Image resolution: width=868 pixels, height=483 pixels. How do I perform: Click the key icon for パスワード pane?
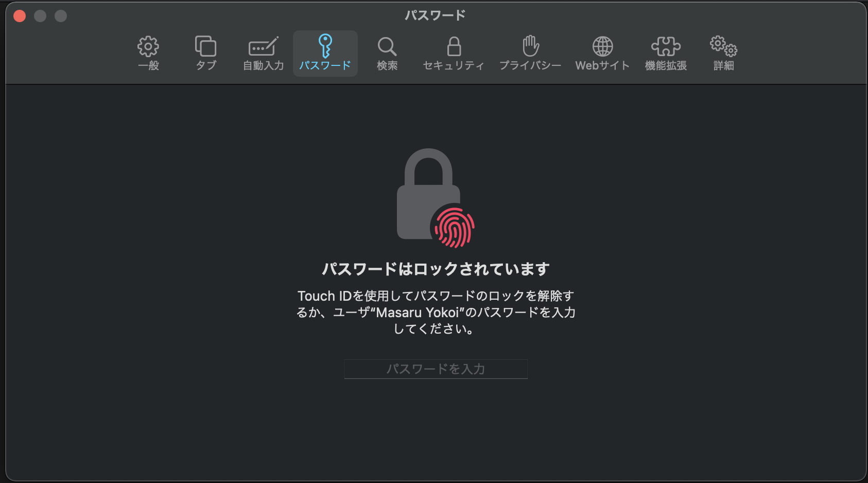coord(325,46)
